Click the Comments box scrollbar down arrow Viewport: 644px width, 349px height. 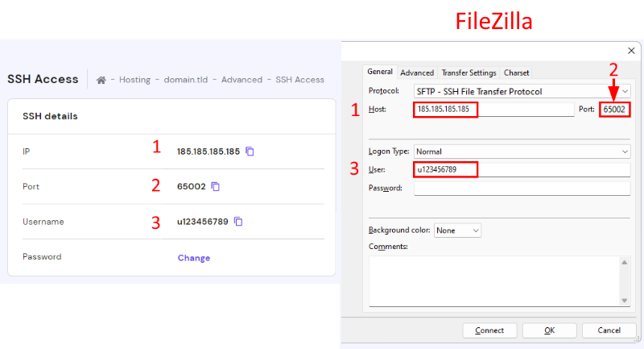coord(625,300)
